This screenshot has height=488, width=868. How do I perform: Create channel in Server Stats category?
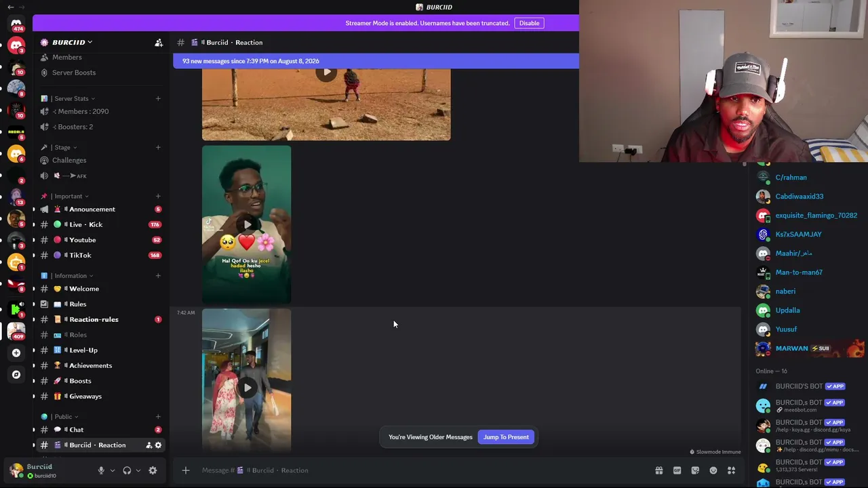[x=158, y=98]
